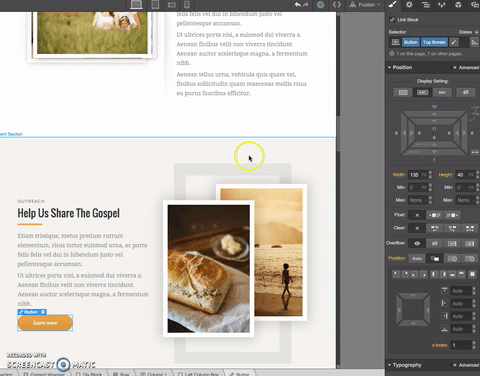Image resolution: width=480 pixels, height=376 pixels.
Task: Click the Width input field
Action: [418, 175]
